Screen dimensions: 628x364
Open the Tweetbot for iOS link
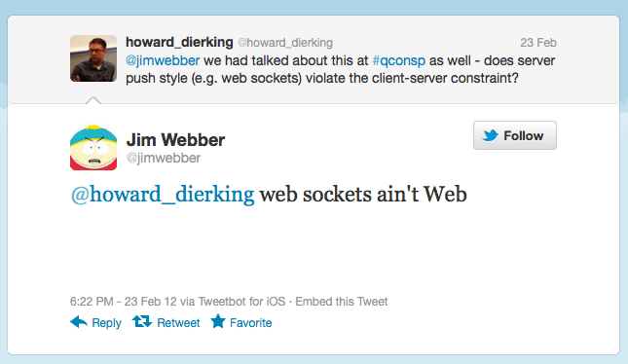click(x=241, y=301)
